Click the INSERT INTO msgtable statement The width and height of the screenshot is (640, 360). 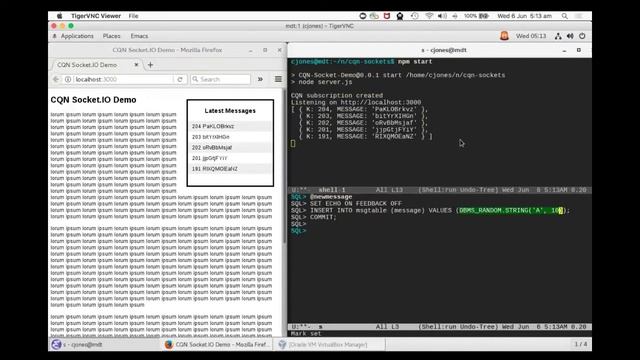point(430,211)
